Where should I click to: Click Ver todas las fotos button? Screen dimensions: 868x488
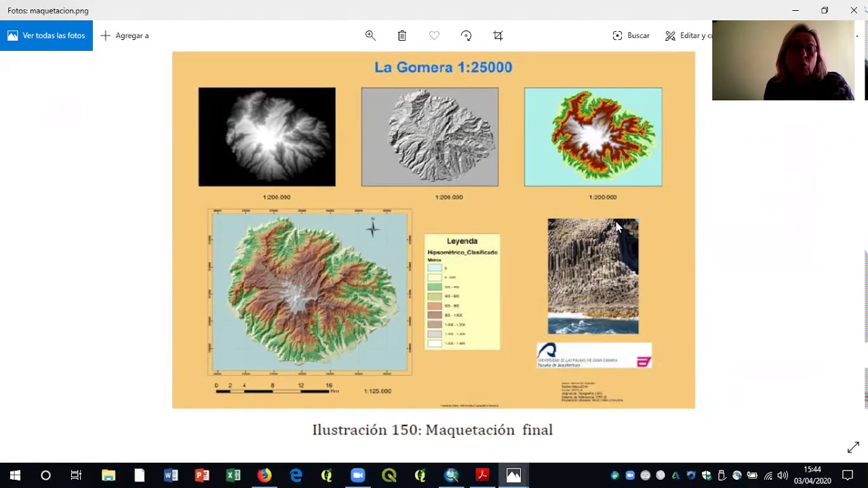[x=46, y=35]
